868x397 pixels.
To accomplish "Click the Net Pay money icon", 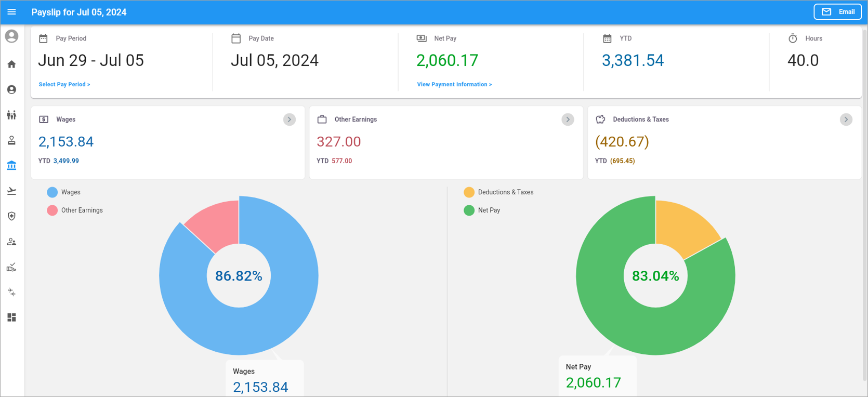I will 422,38.
